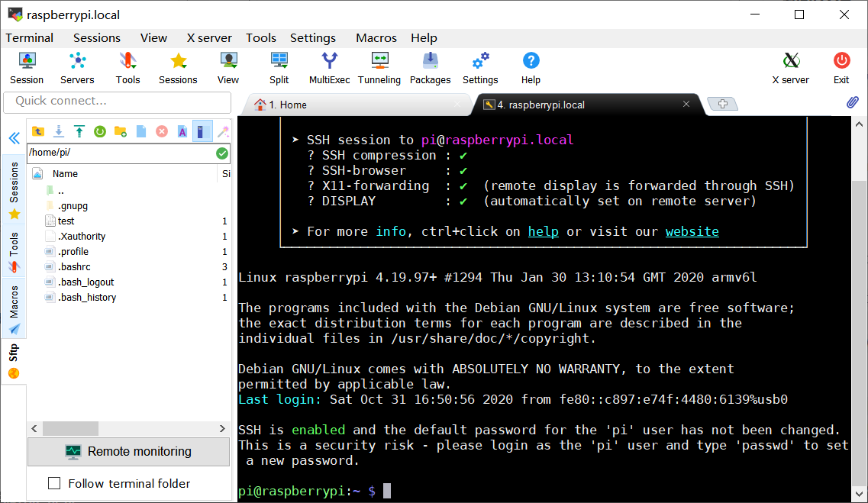Open Settings from the toolbar gears icon

480,68
